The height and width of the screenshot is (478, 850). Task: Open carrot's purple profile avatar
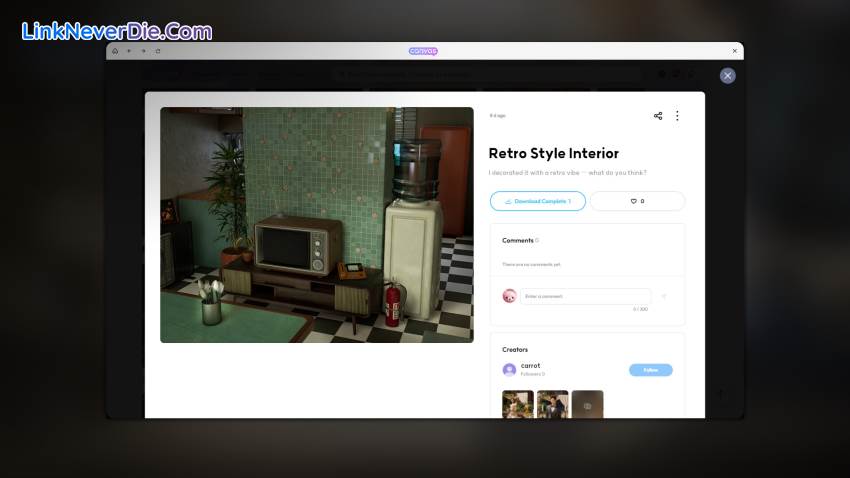(x=509, y=370)
